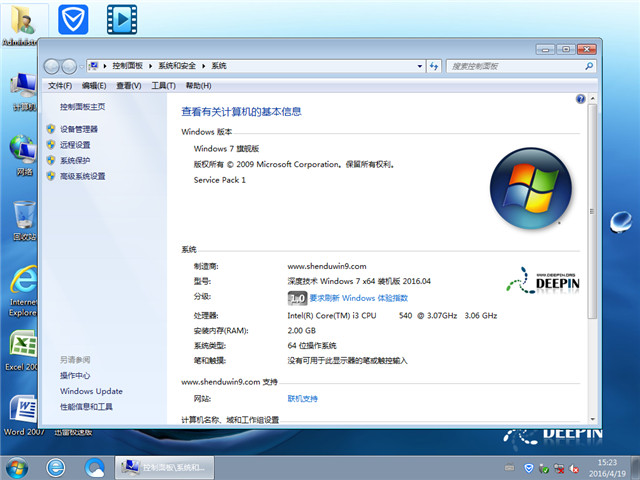Screen dimensions: 640x480
Task: Click the 控制面板 breadcrumb
Action: coord(128,66)
